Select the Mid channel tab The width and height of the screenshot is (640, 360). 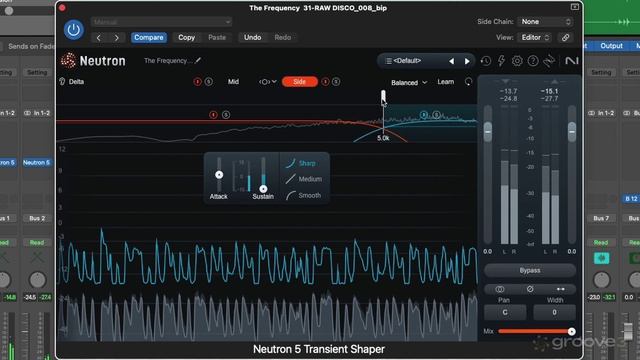point(233,82)
